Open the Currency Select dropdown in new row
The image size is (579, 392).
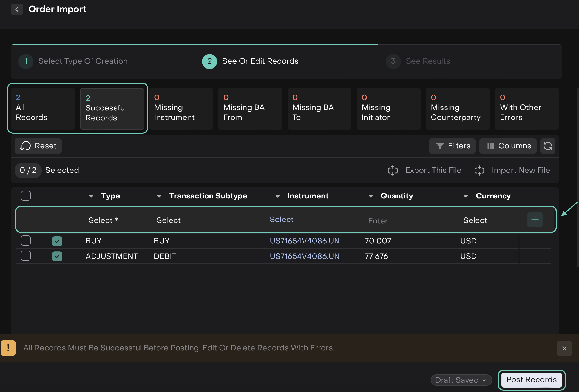[475, 220]
